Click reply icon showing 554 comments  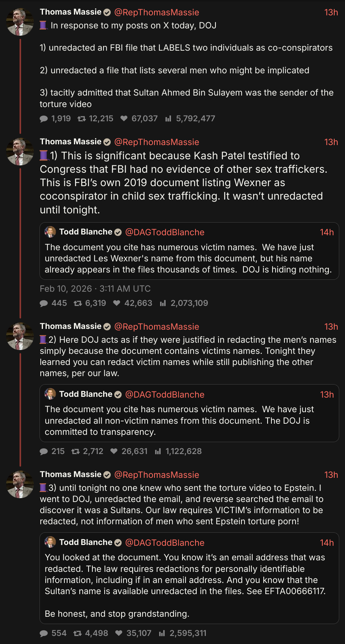(44, 633)
